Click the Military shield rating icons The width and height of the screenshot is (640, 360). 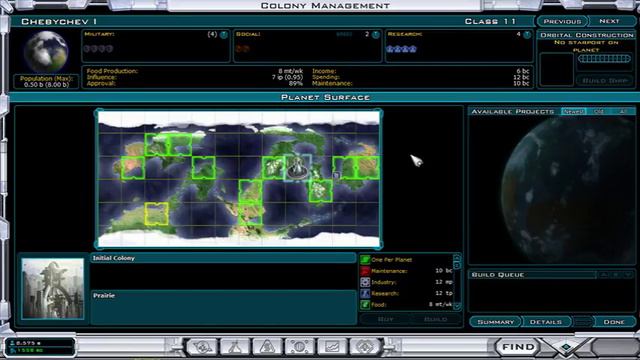[98, 49]
